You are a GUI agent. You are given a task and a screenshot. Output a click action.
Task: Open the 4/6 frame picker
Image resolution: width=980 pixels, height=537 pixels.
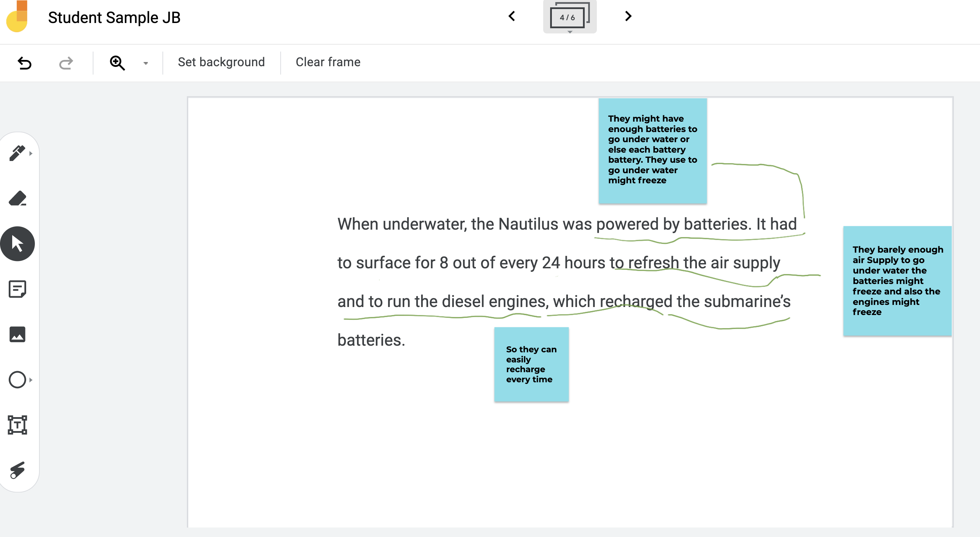[x=569, y=17]
